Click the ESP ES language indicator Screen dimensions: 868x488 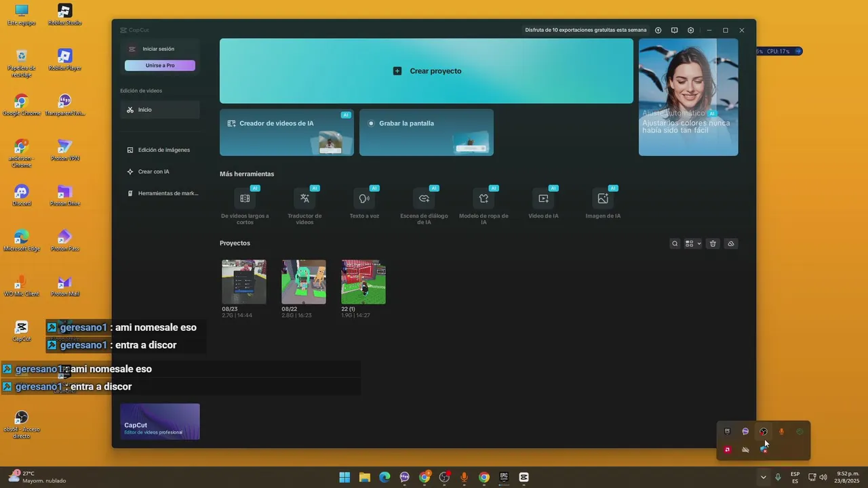(x=795, y=477)
